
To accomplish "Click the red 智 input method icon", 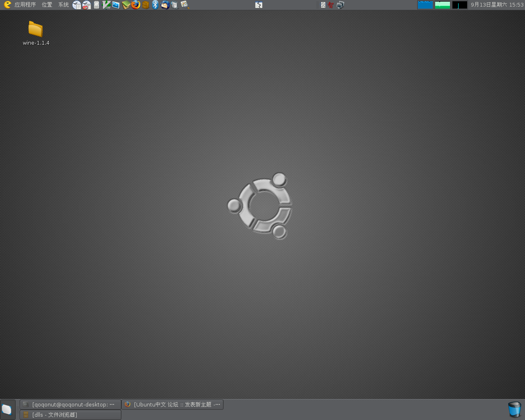I will [331, 5].
